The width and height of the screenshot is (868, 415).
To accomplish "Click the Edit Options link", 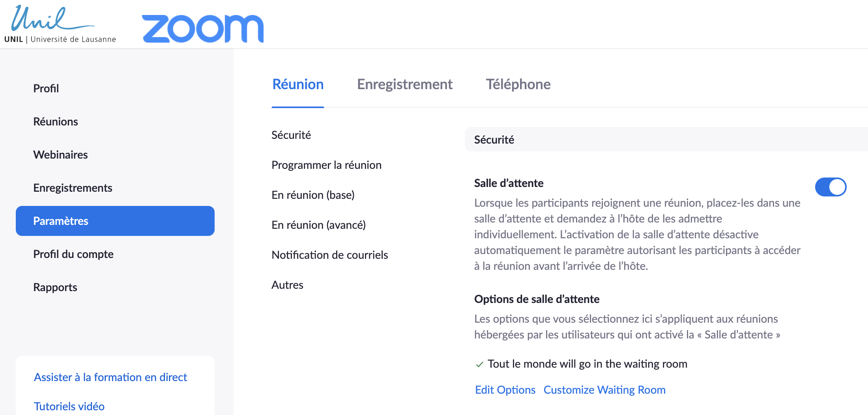I will (x=505, y=390).
